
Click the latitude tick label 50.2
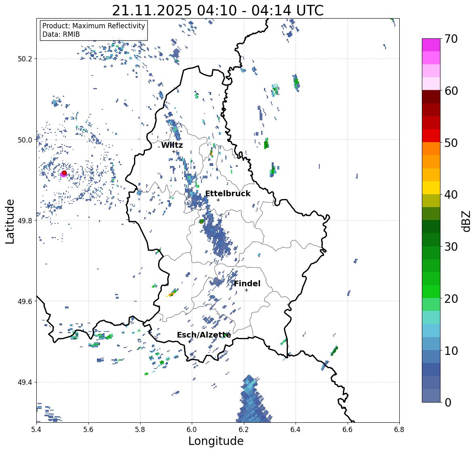pyautogui.click(x=25, y=59)
